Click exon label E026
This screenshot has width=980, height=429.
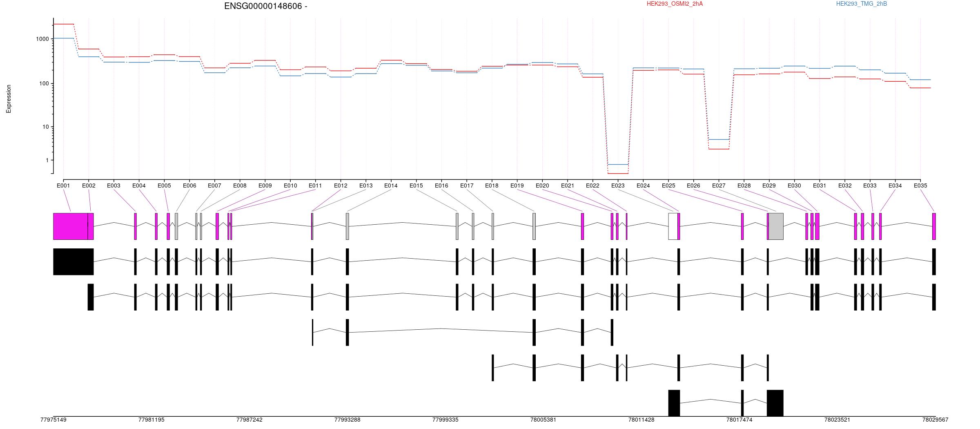click(693, 185)
